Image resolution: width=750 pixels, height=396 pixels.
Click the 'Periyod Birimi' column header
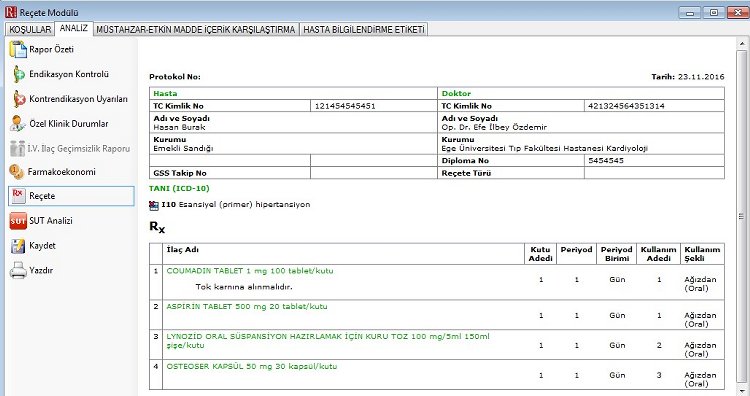[x=617, y=254]
